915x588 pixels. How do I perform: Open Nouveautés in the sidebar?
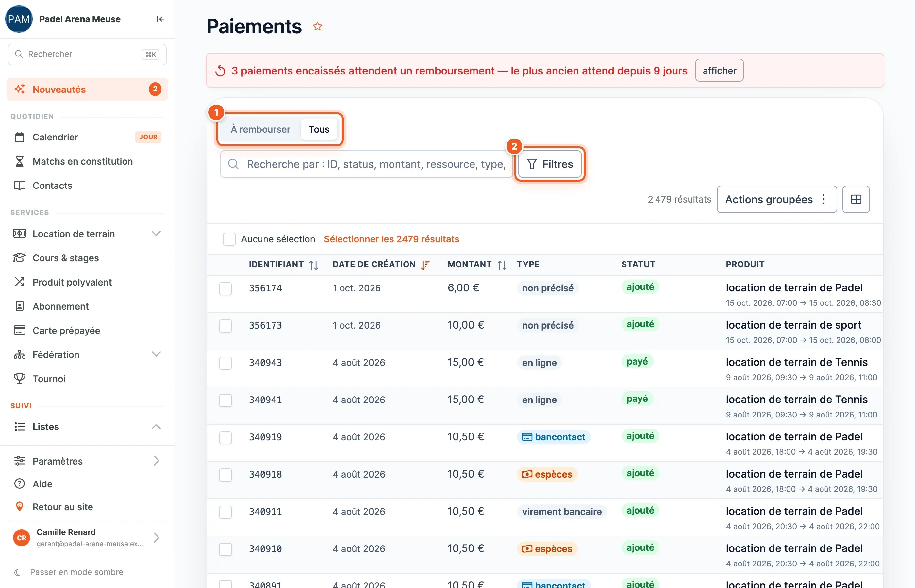(88, 90)
